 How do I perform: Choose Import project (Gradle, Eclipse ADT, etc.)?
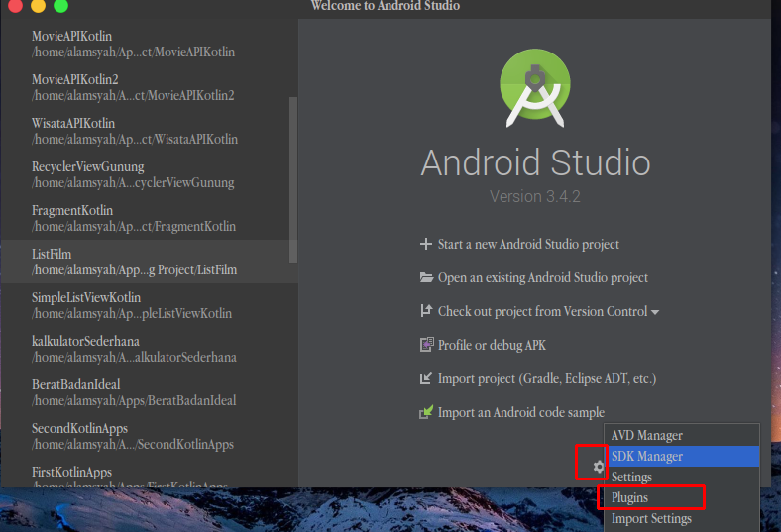(x=547, y=379)
